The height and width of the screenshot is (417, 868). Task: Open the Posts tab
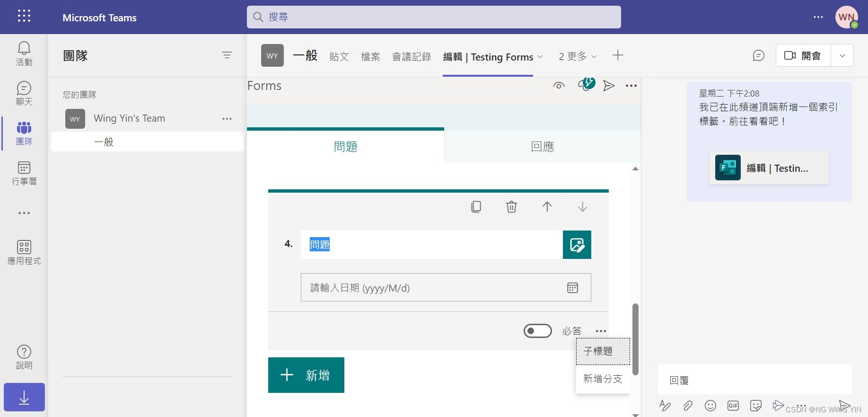click(339, 57)
